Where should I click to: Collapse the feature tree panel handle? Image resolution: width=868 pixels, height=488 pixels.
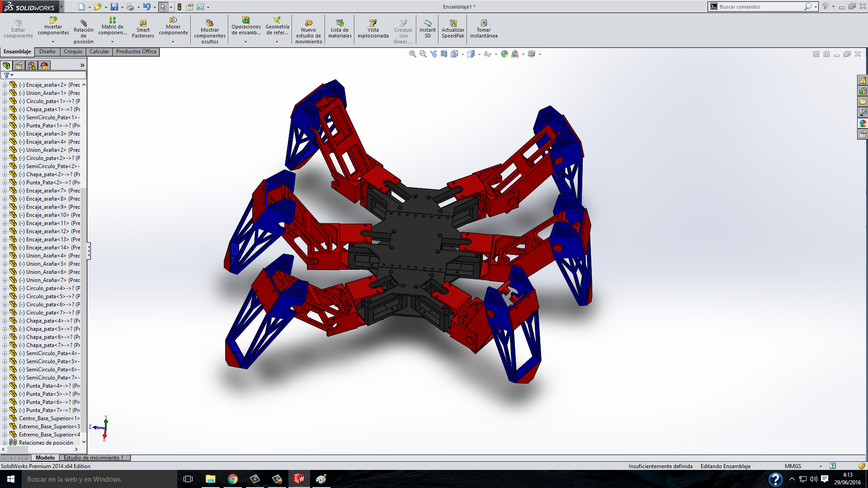(89, 251)
